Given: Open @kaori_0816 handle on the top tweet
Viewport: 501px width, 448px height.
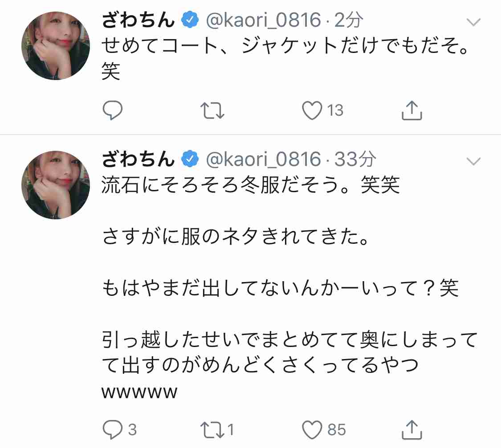Looking at the screenshot, I should [263, 20].
